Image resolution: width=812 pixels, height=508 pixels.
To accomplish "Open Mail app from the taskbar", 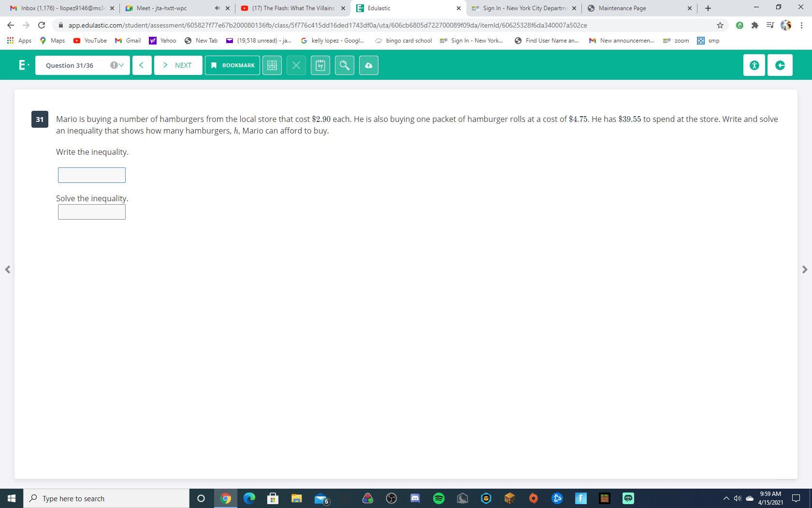I will click(321, 498).
